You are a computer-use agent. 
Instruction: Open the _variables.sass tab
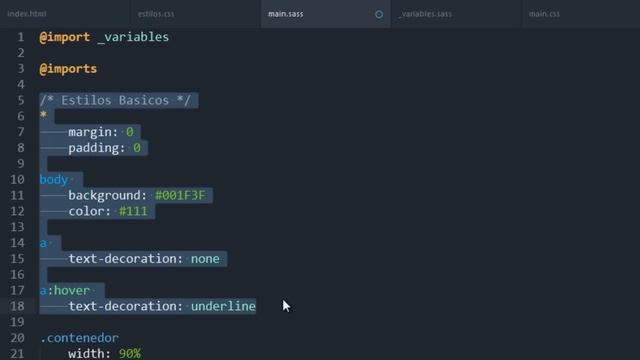coord(425,14)
